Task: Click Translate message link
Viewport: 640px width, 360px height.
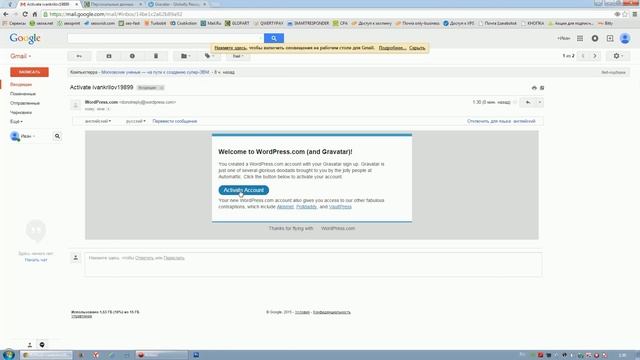Action: coord(175,121)
